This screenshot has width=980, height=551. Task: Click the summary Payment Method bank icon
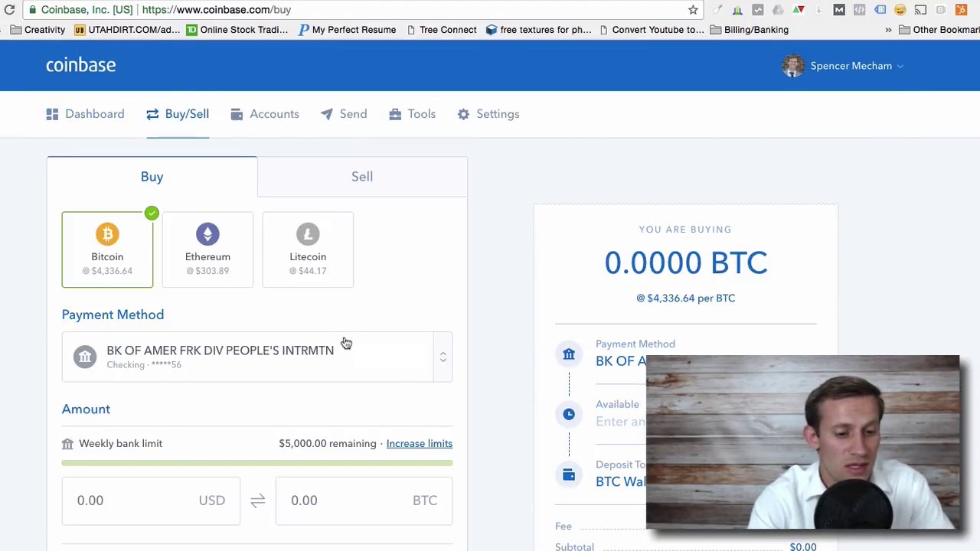tap(569, 354)
